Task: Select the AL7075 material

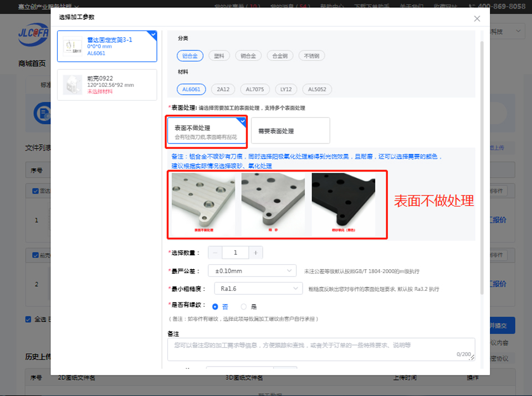Action: pyautogui.click(x=255, y=89)
